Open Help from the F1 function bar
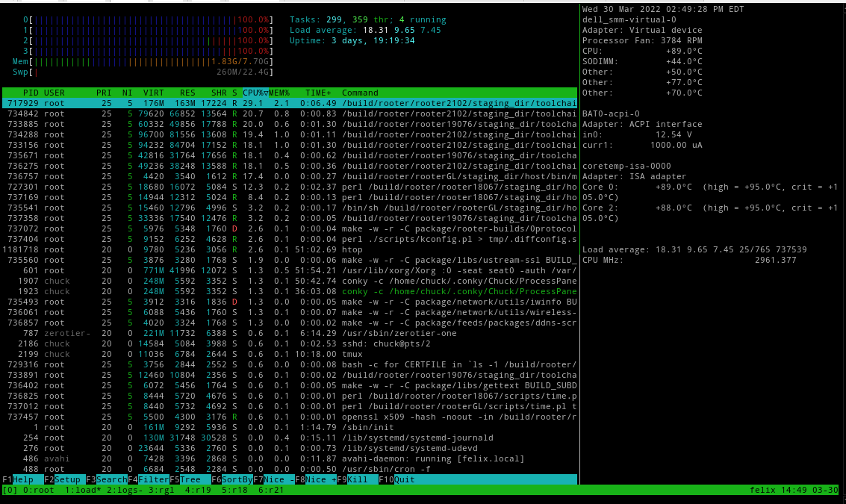The width and height of the screenshot is (846, 504). click(x=22, y=479)
